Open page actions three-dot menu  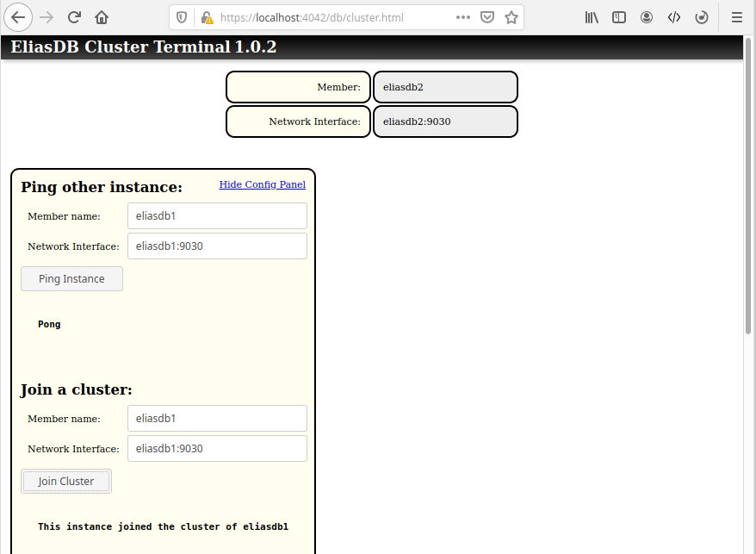[463, 17]
